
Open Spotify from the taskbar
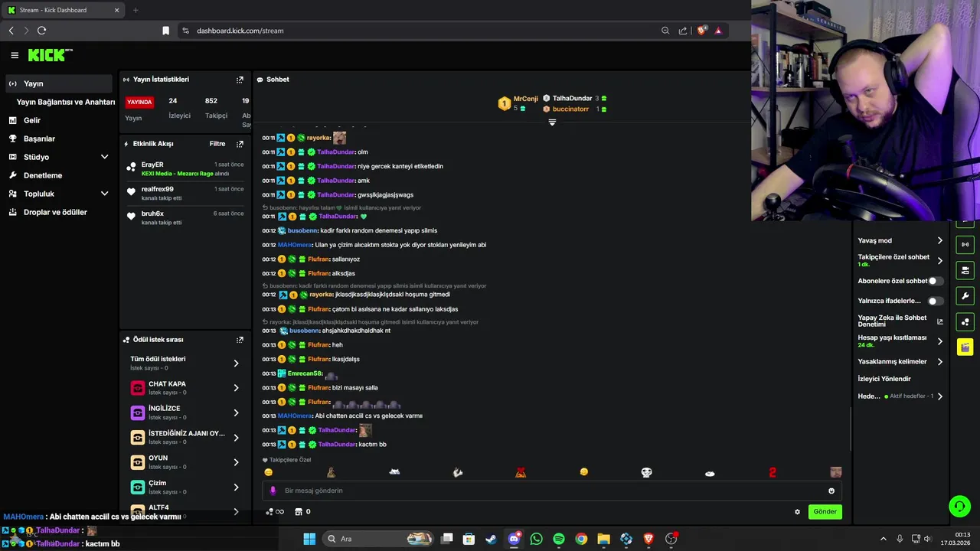click(559, 539)
